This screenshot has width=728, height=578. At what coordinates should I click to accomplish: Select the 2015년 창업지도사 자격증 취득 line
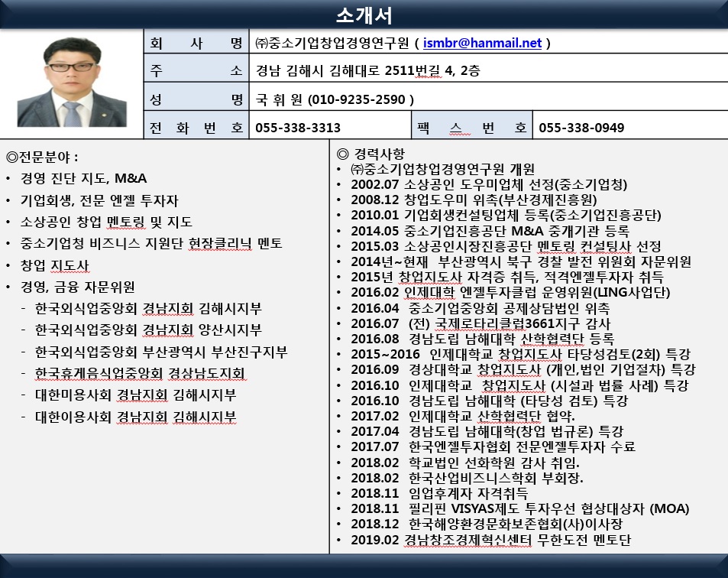click(x=507, y=277)
